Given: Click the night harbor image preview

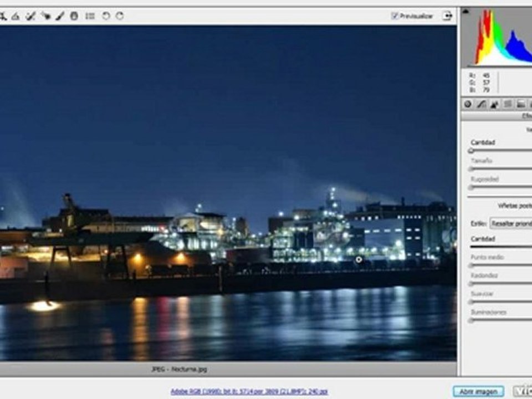Looking at the screenshot, I should [228, 193].
